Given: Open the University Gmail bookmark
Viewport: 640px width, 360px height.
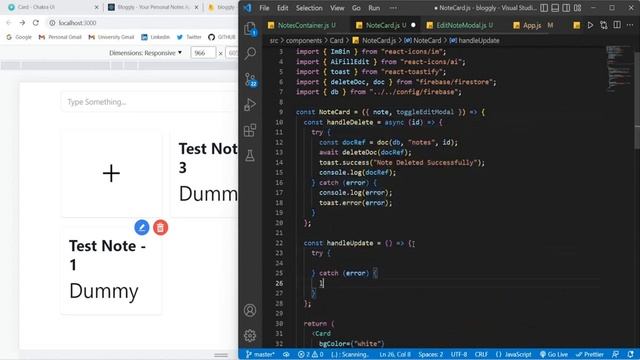Looking at the screenshot, I should click(111, 37).
